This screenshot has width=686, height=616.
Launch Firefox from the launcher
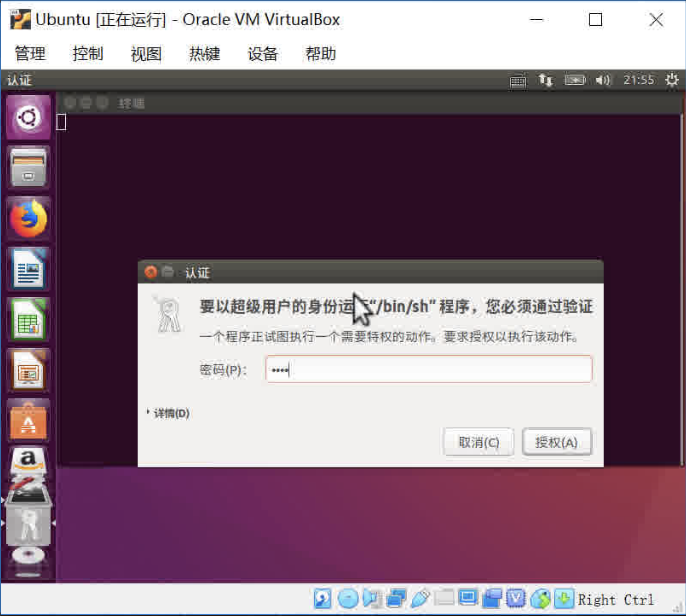pos(28,219)
